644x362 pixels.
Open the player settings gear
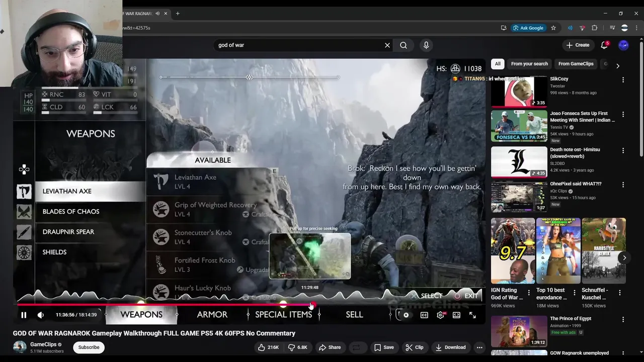441,315
